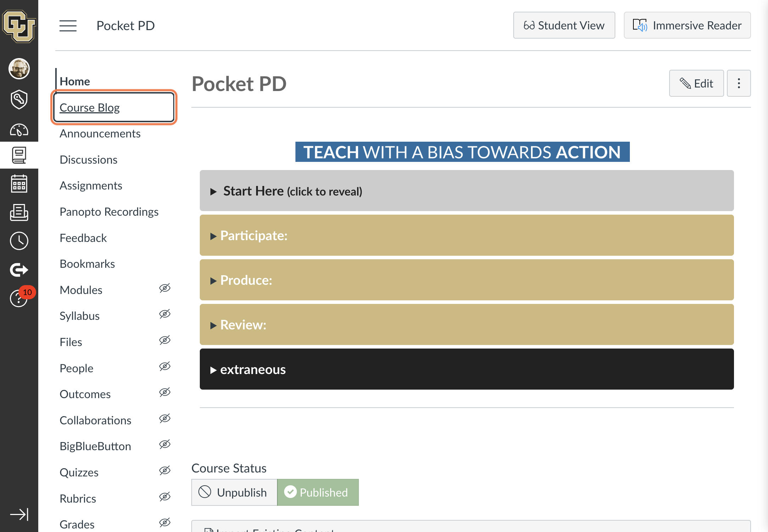The image size is (768, 532).
Task: Open the Calendar icon
Action: tap(19, 184)
